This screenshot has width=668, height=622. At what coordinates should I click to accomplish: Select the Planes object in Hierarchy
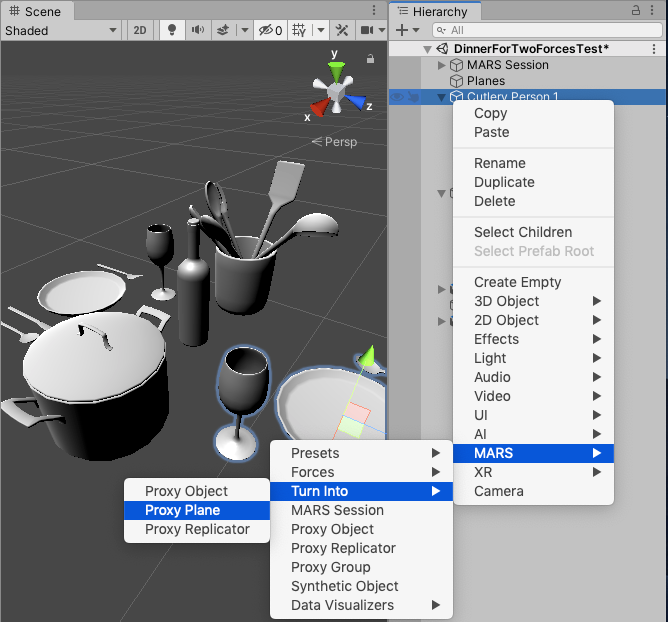(486, 81)
